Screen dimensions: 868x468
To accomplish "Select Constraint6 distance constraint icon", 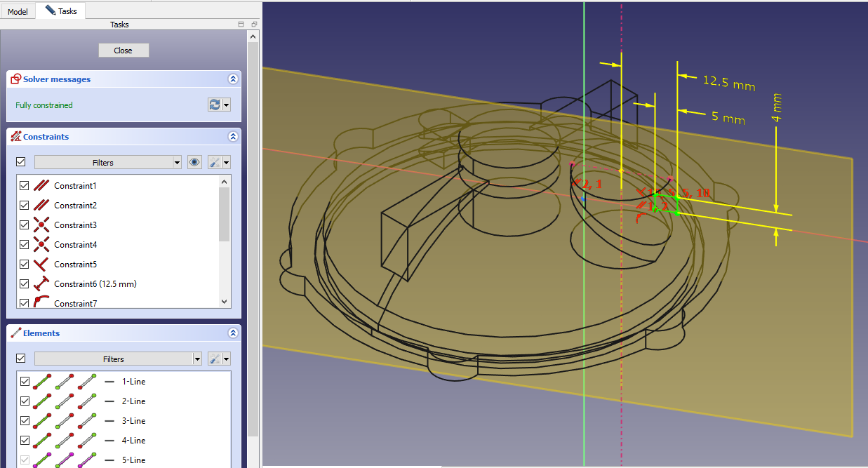I will [41, 283].
